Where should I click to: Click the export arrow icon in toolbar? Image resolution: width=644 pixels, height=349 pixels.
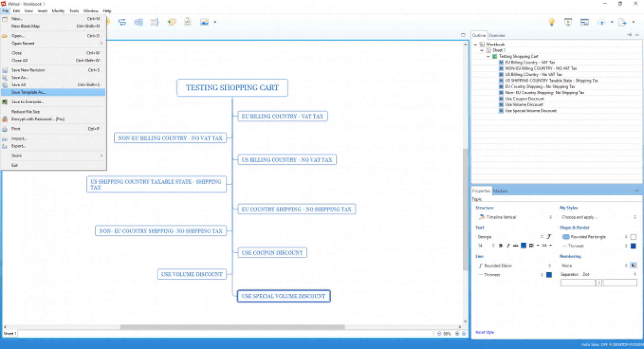click(623, 22)
